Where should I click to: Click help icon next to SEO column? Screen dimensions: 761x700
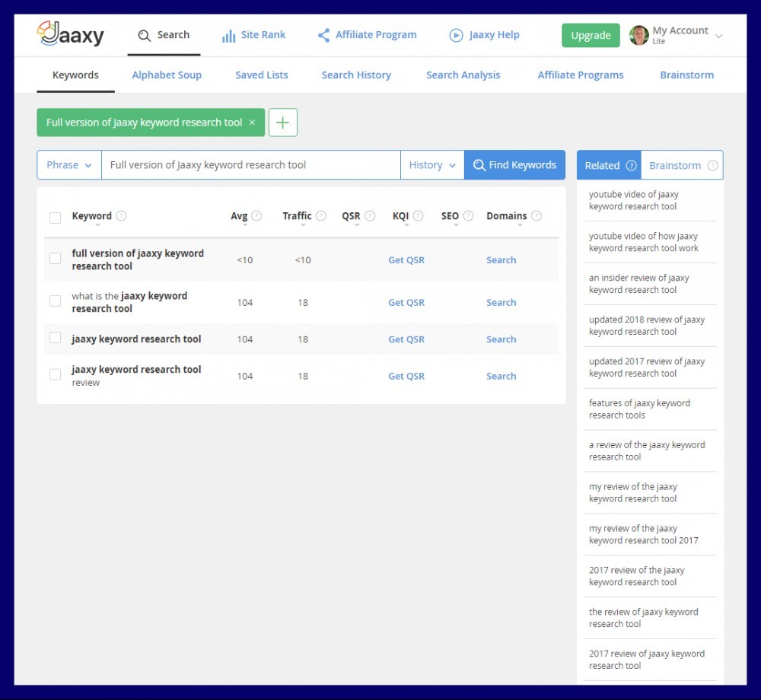point(468,215)
